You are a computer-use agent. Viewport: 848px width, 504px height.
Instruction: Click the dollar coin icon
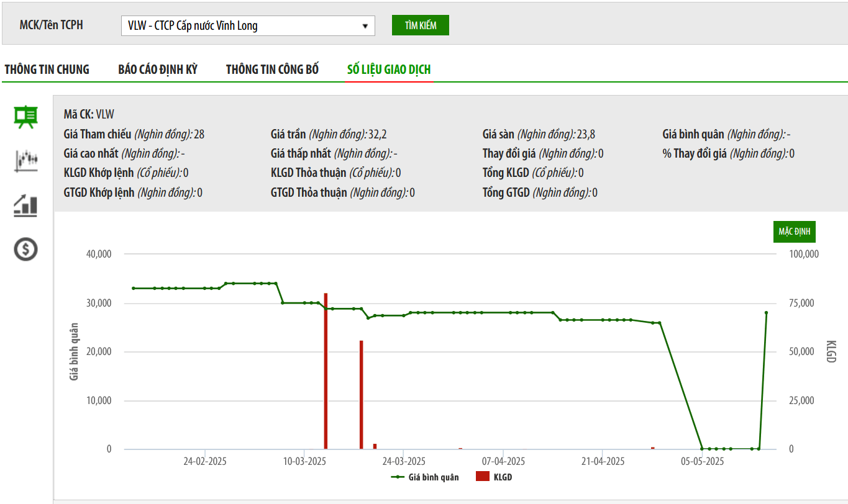[x=26, y=250]
